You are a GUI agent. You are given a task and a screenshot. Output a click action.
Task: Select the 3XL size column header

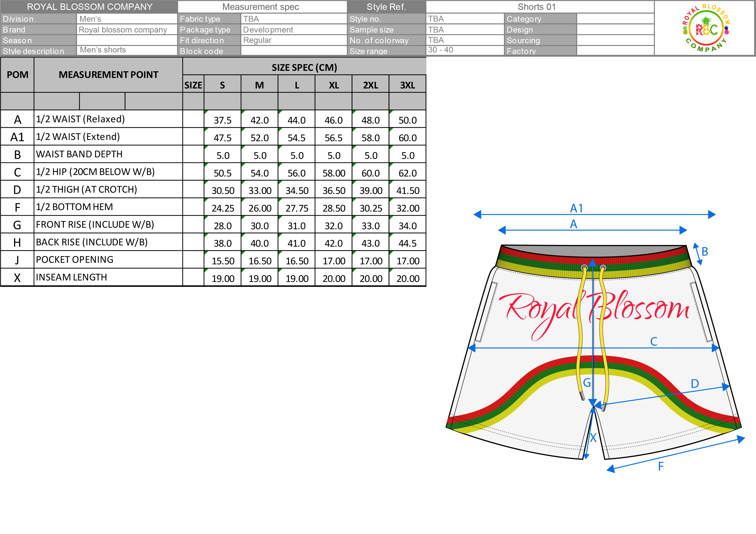(407, 85)
